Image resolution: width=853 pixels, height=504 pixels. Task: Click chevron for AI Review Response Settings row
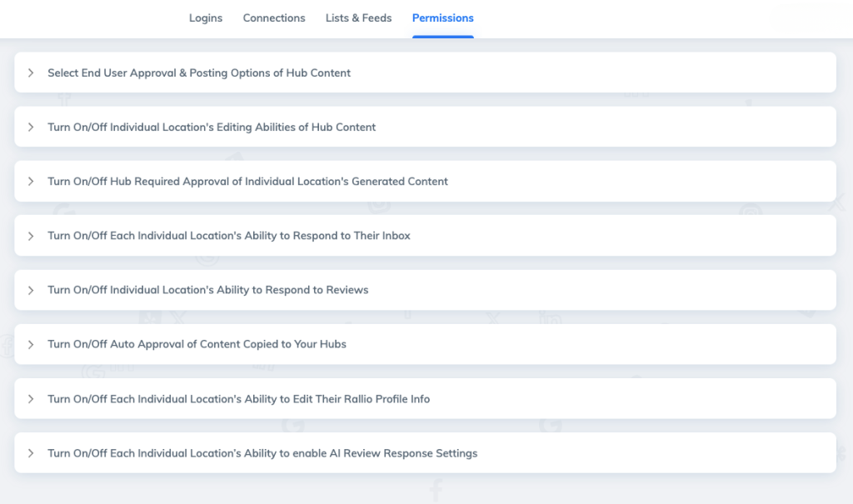[x=31, y=453]
